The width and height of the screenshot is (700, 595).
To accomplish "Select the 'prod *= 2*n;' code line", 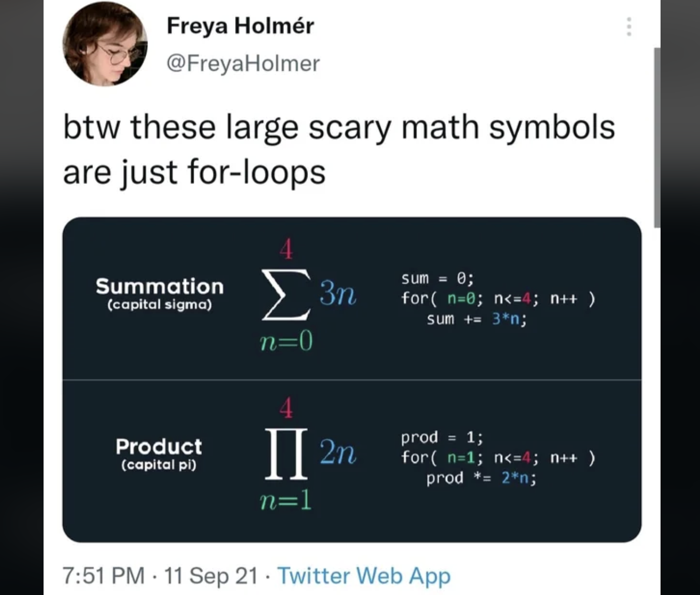I will 482,478.
